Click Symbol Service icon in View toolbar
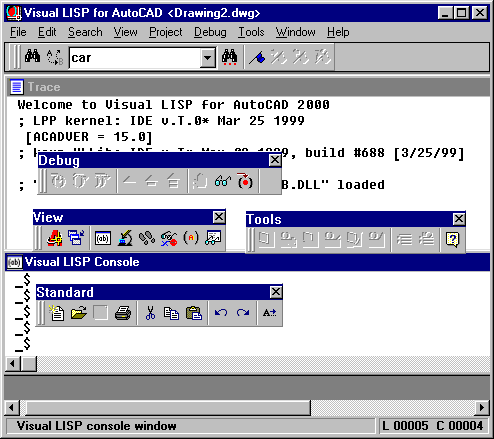This screenshot has height=439, width=494. coord(169,238)
